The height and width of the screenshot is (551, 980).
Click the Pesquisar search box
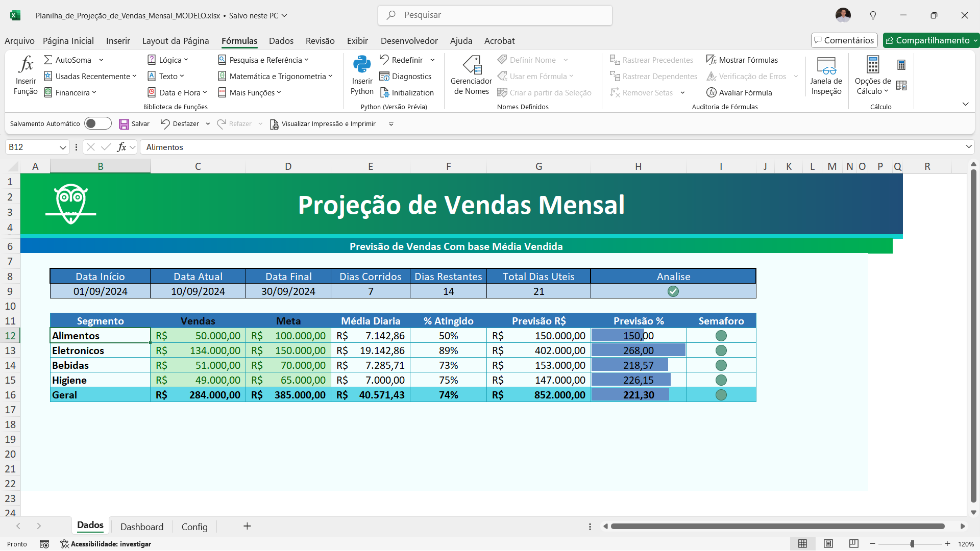pos(495,15)
